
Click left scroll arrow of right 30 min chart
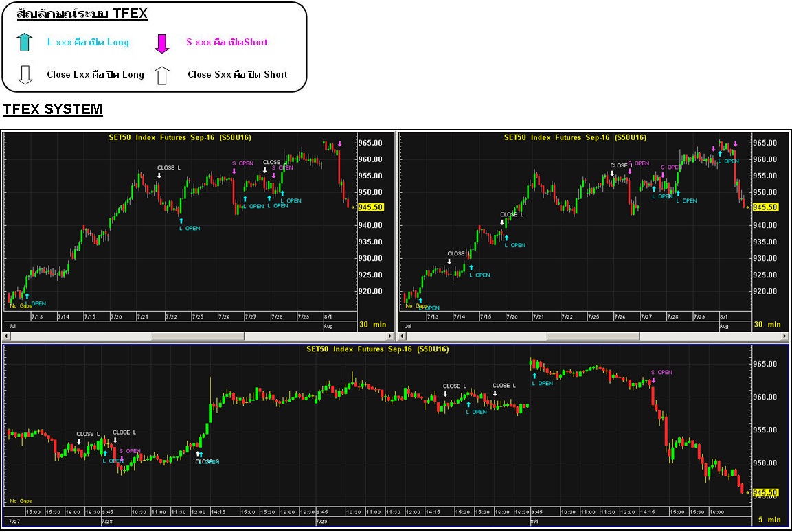[402, 336]
